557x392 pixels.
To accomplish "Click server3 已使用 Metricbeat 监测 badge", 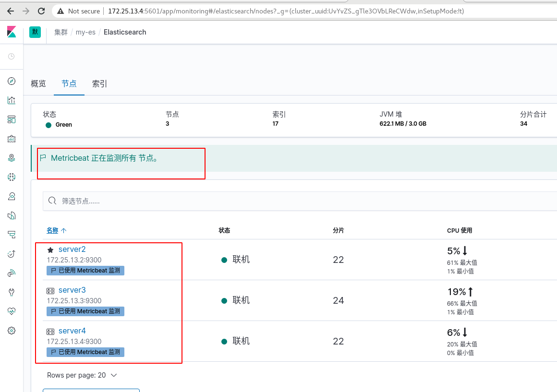I will point(85,311).
